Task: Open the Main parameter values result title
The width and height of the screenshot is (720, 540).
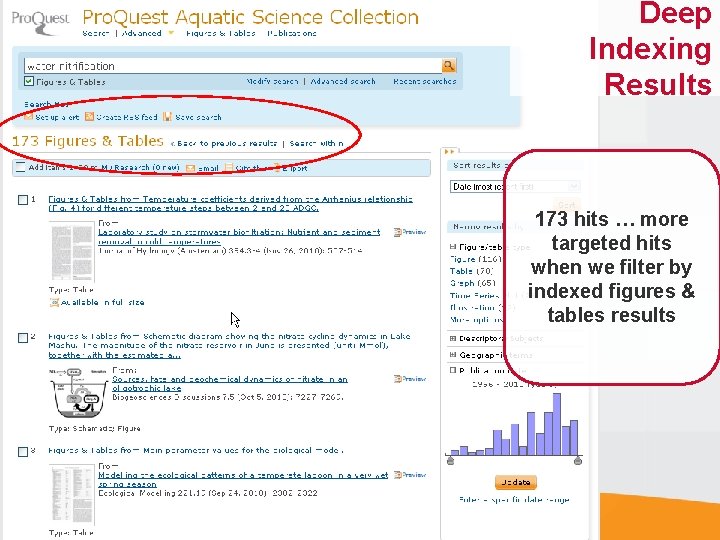Action: [196, 450]
